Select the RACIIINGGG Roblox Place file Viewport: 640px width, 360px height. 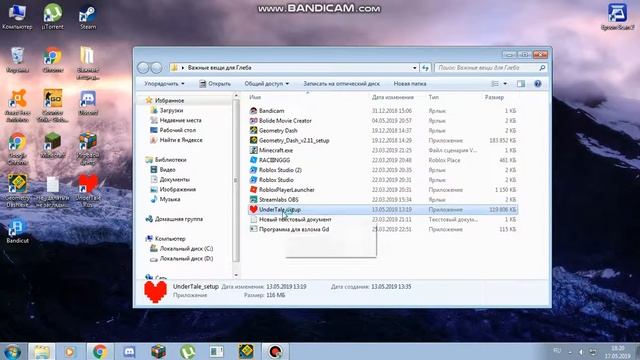[274, 160]
